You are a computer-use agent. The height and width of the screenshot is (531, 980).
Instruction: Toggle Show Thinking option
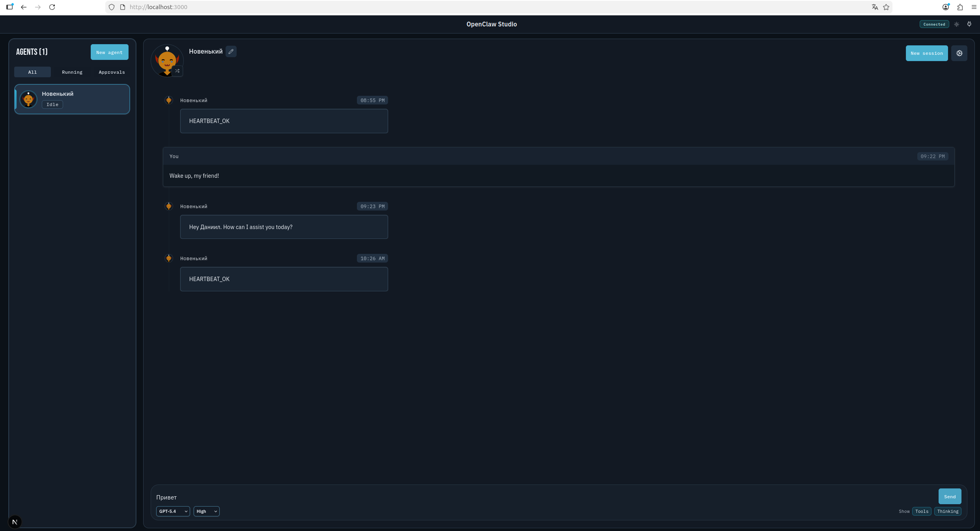tap(948, 511)
